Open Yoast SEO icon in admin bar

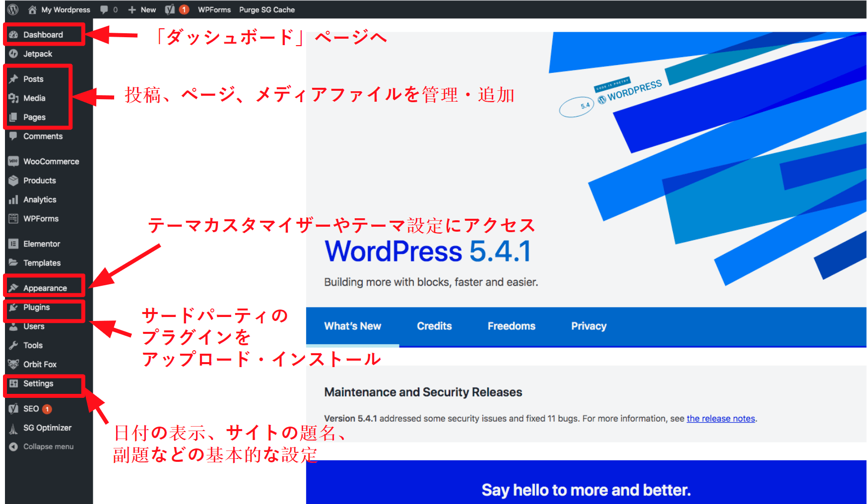click(x=170, y=9)
